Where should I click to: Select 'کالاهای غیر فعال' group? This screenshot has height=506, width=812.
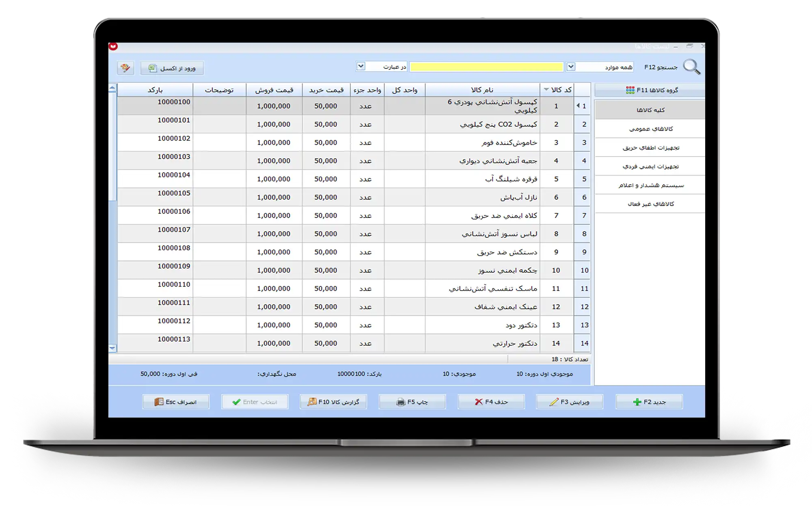click(x=650, y=204)
